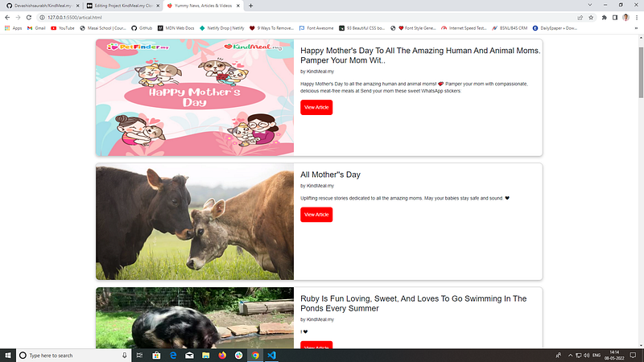The image size is (644, 362).
Task: Open Visual Studio Code from taskbar
Action: coord(271,356)
